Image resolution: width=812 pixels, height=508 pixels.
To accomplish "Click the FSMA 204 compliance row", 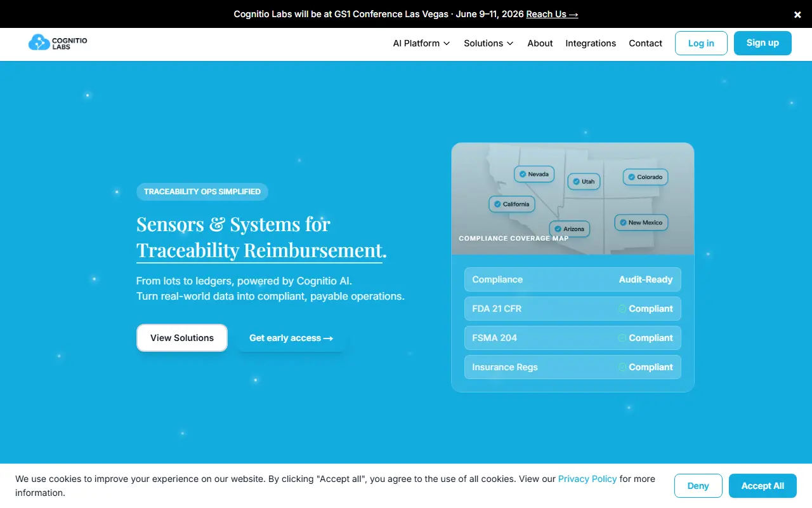I will pyautogui.click(x=573, y=338).
